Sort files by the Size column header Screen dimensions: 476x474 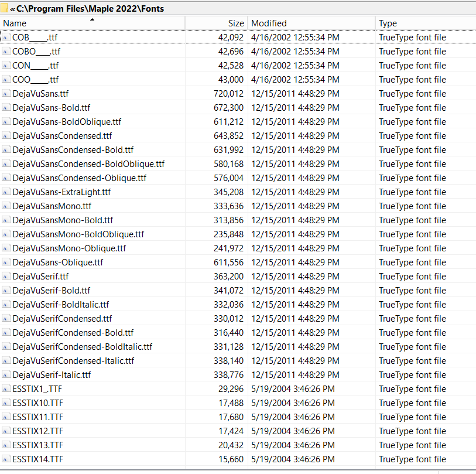pos(217,23)
